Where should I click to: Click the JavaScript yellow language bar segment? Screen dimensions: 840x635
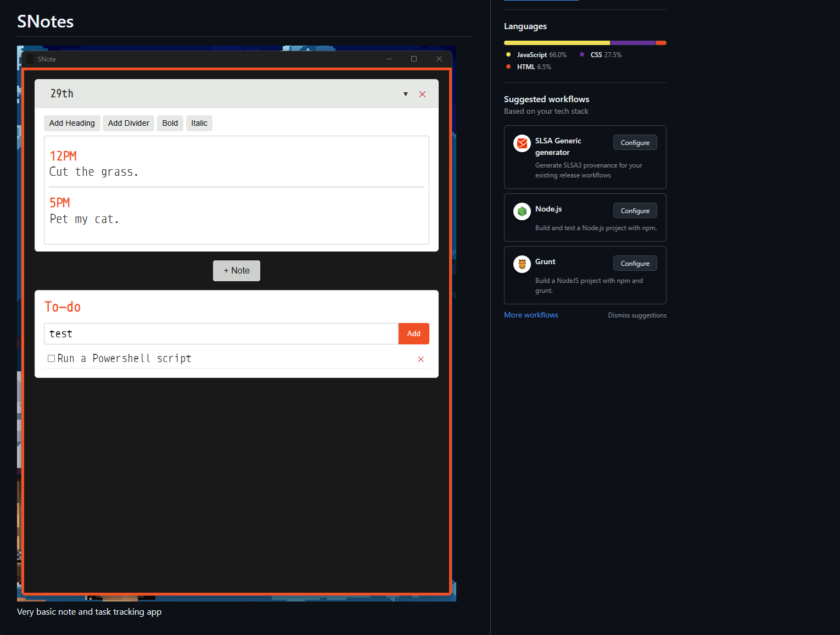557,43
